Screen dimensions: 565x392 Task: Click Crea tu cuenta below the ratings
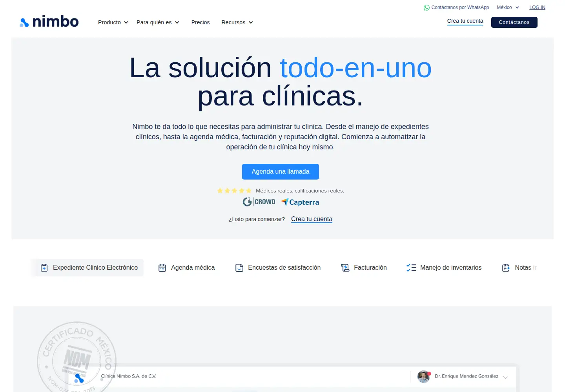pyautogui.click(x=312, y=219)
